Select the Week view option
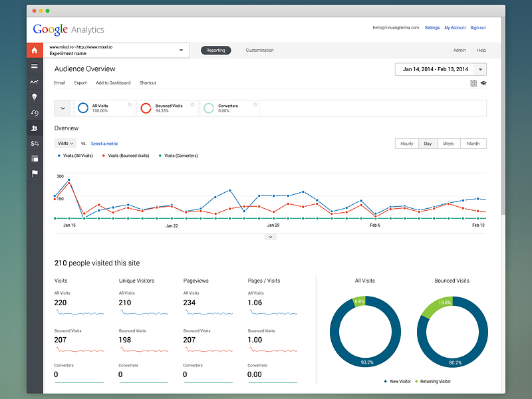The width and height of the screenshot is (532, 399). tap(448, 143)
